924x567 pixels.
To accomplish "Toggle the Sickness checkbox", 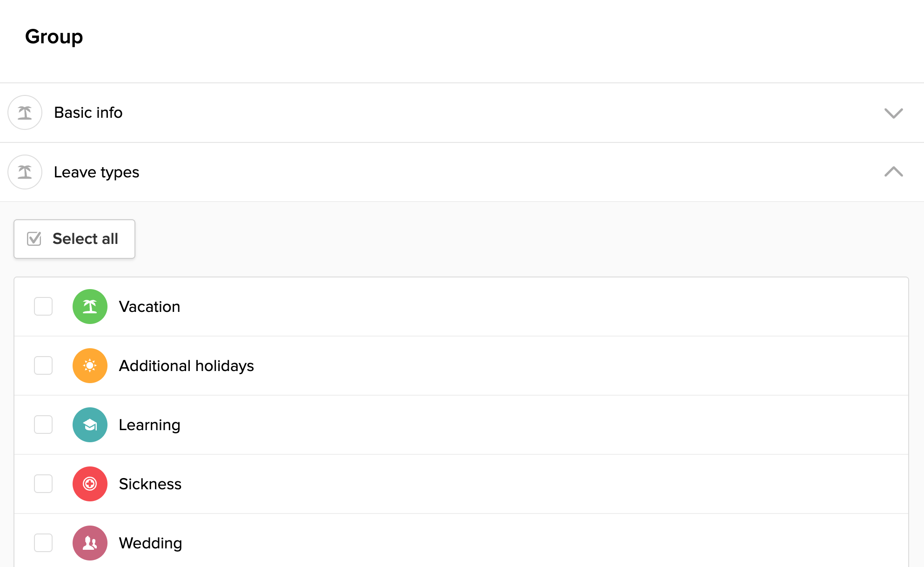I will click(x=43, y=484).
